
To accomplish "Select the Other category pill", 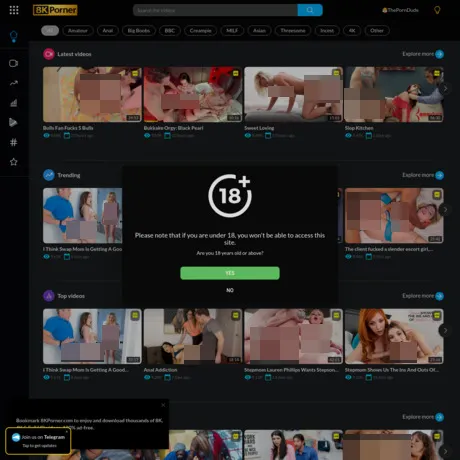I will (x=377, y=31).
